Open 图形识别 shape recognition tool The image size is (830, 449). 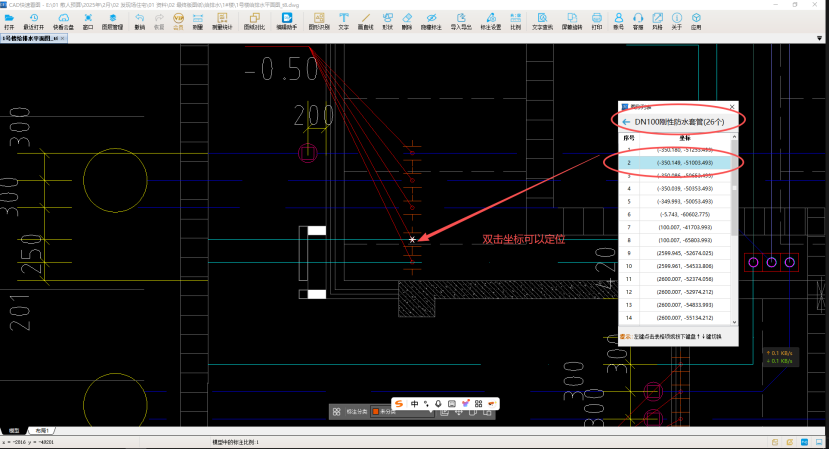pos(319,21)
